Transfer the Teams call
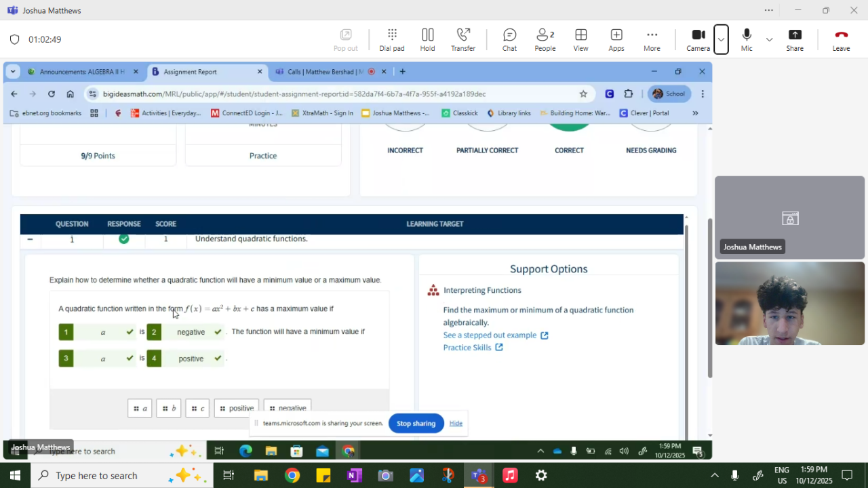This screenshot has height=488, width=868. [x=463, y=40]
